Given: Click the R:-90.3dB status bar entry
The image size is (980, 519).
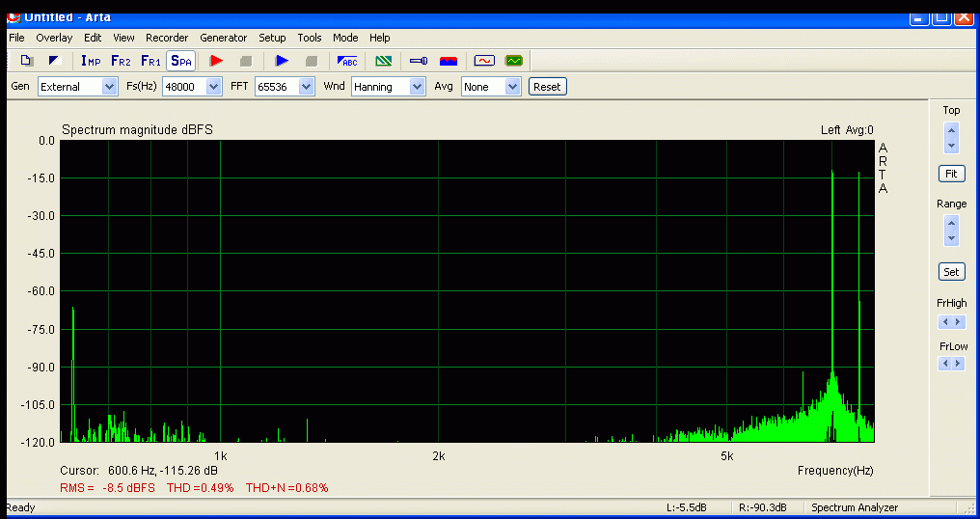Looking at the screenshot, I should [x=763, y=507].
